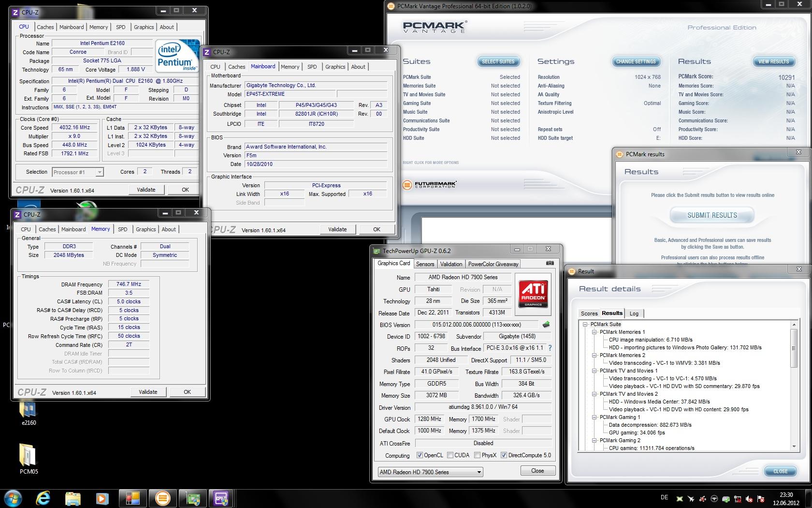Toggle the CUDA checkbox in GPU-Z

tap(450, 455)
